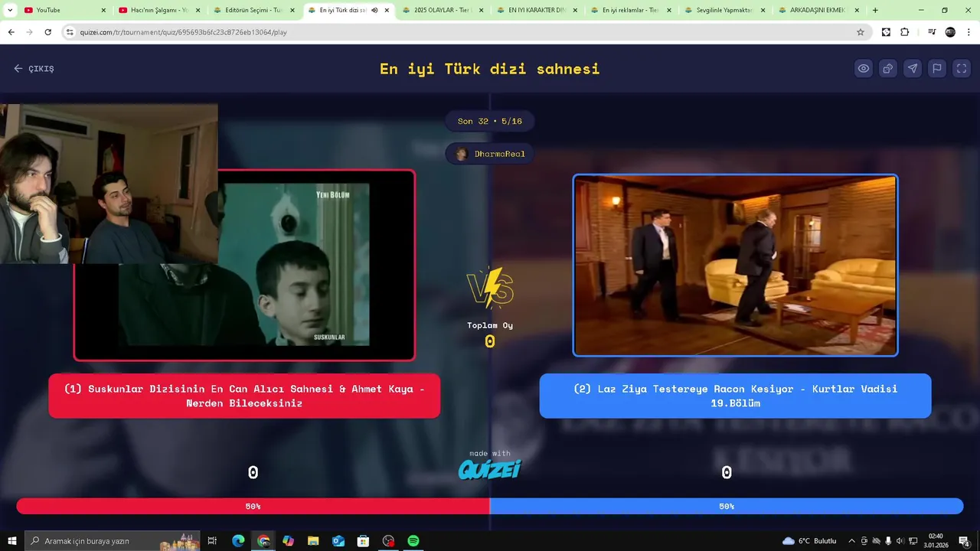980x551 pixels.
Task: Go back to previous page
Action: [x=11, y=32]
